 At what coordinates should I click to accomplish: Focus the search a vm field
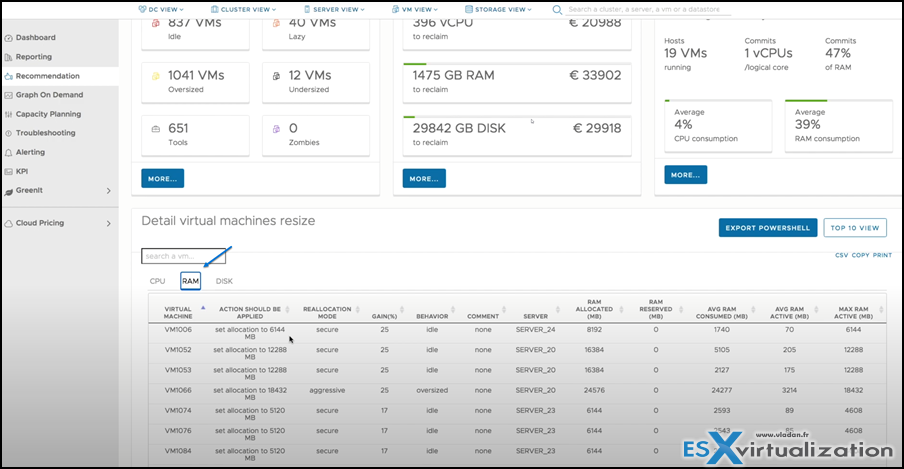click(183, 256)
